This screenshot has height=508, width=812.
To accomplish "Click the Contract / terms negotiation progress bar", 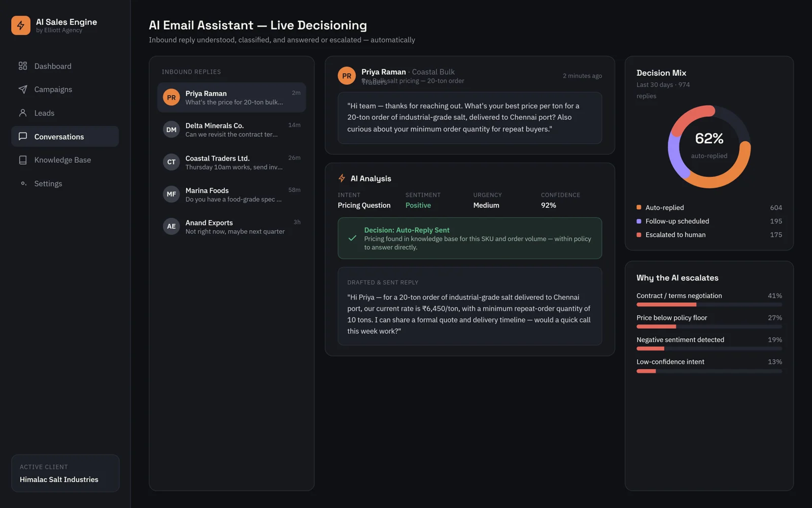I will coord(709,305).
